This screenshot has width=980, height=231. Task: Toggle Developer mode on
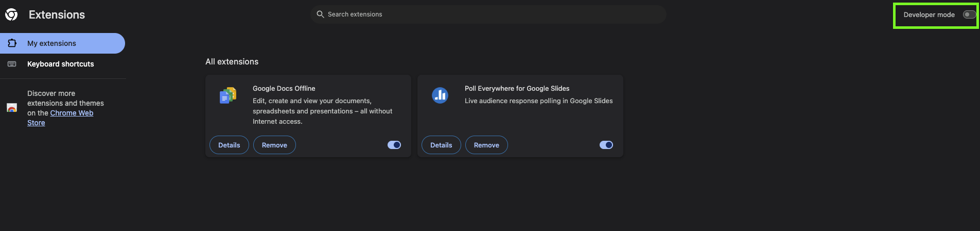pos(969,14)
